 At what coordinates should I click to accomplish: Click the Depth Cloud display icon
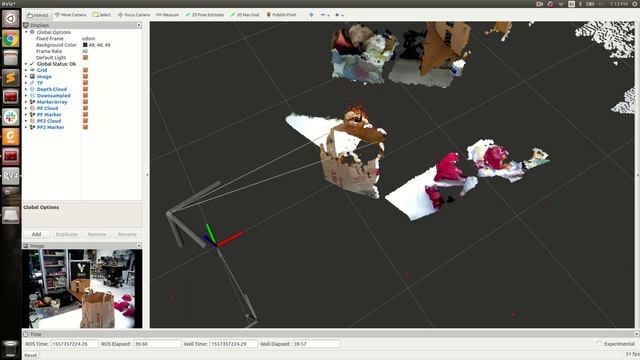tap(32, 89)
